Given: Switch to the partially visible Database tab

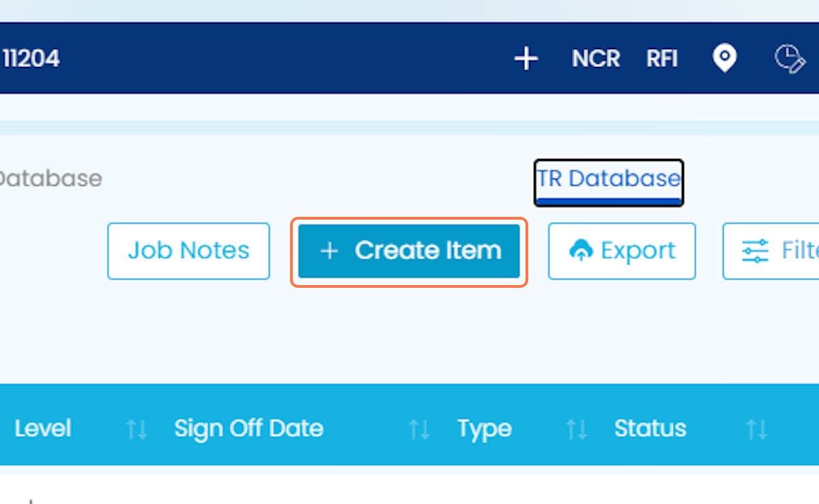Looking at the screenshot, I should point(50,179).
